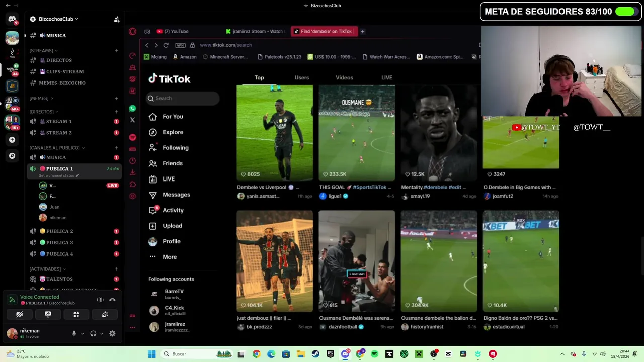This screenshot has height=362, width=644.
Task: Open 'just dembouz' video thumbnail
Action: (275, 261)
